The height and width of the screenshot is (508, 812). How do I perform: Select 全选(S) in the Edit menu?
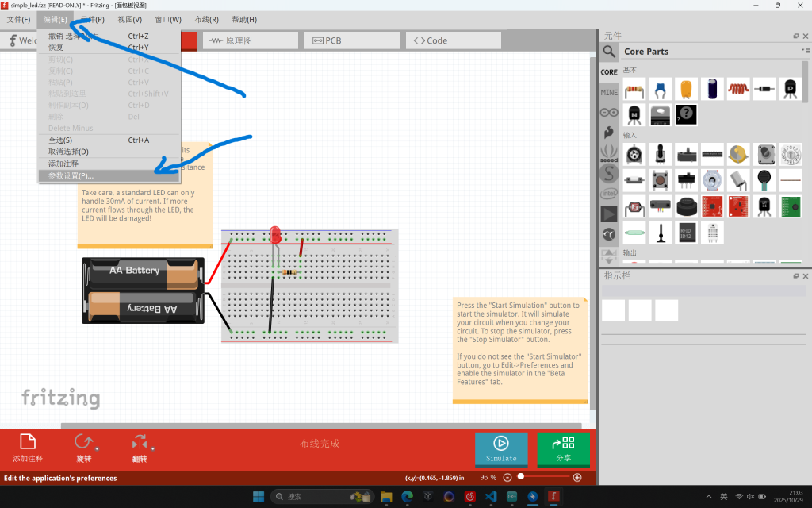[x=60, y=140]
